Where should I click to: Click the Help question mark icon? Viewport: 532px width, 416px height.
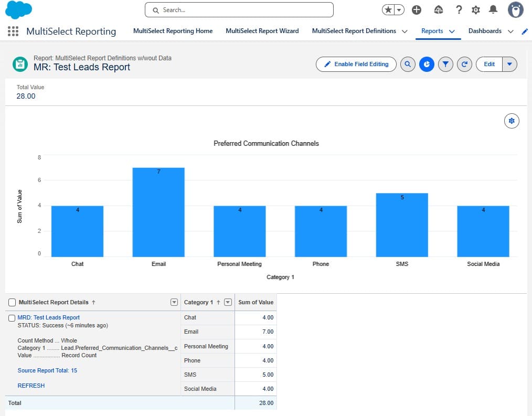tap(459, 9)
